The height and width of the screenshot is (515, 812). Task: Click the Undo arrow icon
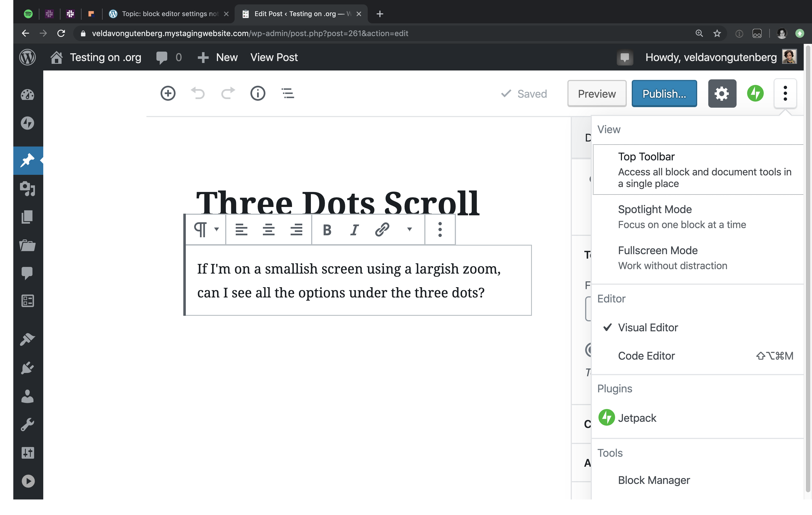pos(198,94)
